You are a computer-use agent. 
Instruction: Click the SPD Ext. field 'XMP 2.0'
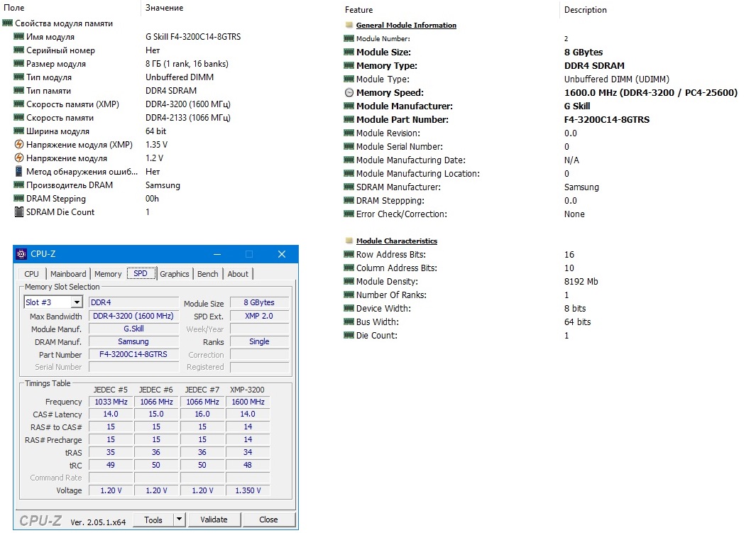[x=259, y=316]
